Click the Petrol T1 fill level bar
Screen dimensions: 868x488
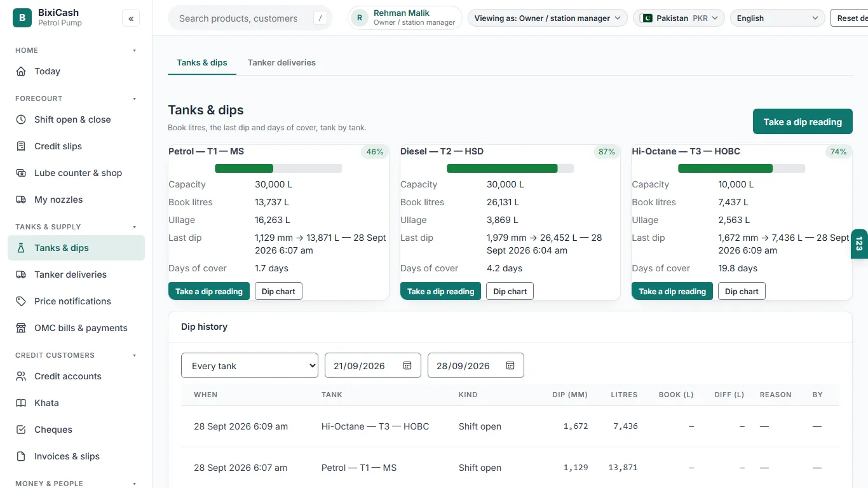pyautogui.click(x=278, y=168)
